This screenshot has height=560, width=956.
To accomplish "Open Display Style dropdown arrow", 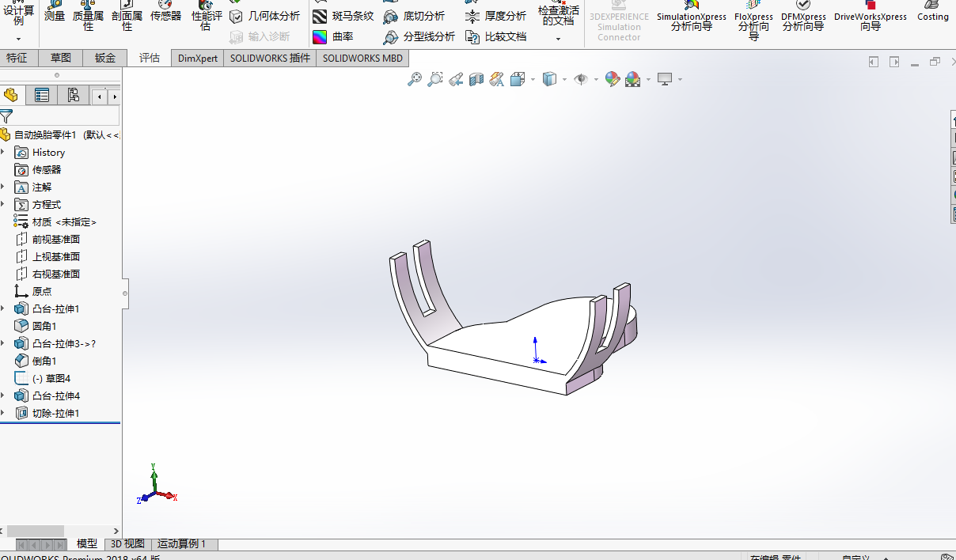I will (564, 79).
